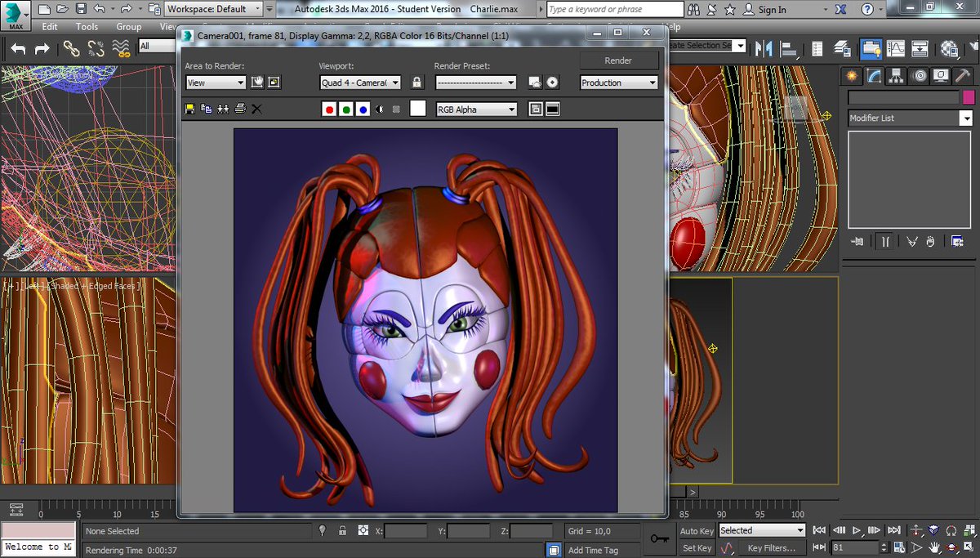This screenshot has width=980, height=558.
Task: Switch to the Hierarchy panel tab
Action: coord(897,76)
